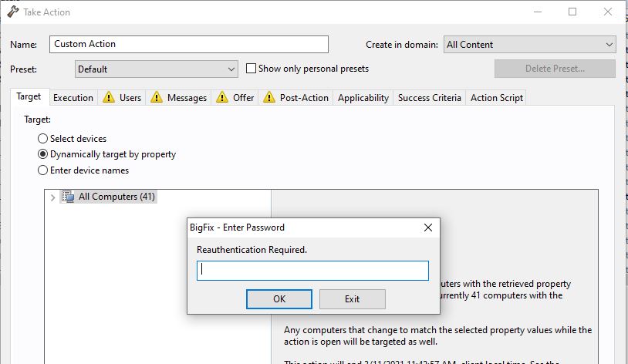Open the Preset dropdown showing Default
This screenshot has width=628, height=364.
point(156,69)
